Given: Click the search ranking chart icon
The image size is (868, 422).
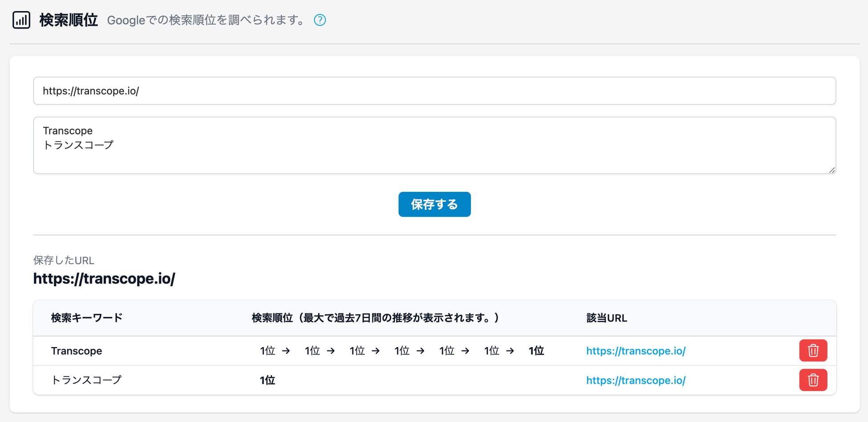Looking at the screenshot, I should [x=21, y=20].
